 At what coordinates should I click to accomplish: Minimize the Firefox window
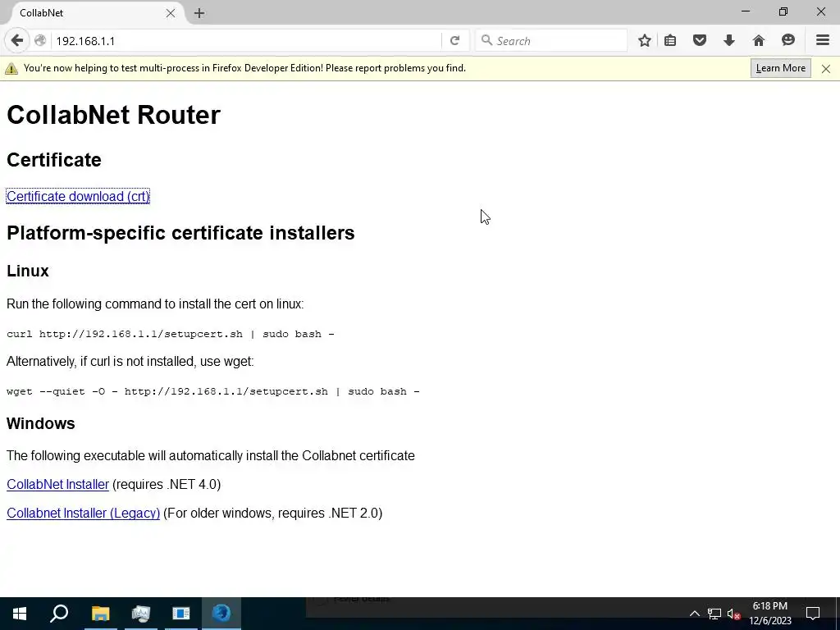[746, 11]
